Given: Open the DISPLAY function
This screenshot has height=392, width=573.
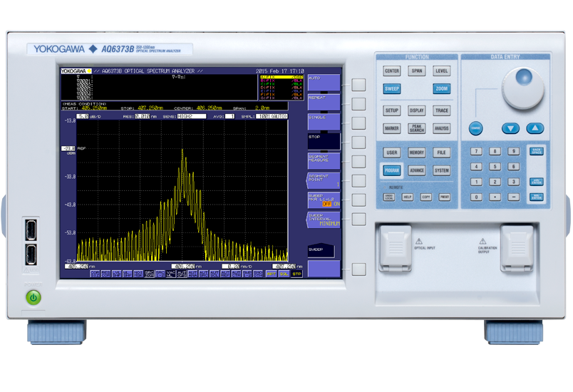Looking at the screenshot, I should [x=417, y=110].
